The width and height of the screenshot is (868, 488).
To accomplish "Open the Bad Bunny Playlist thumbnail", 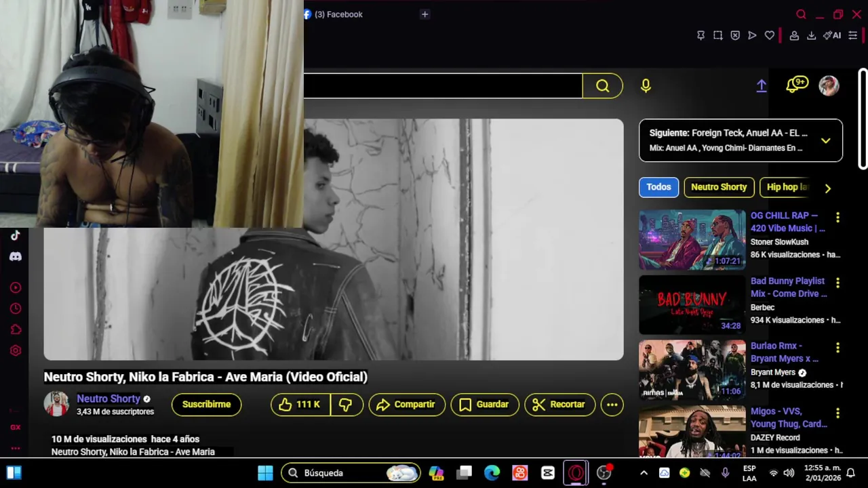I will pos(692,305).
